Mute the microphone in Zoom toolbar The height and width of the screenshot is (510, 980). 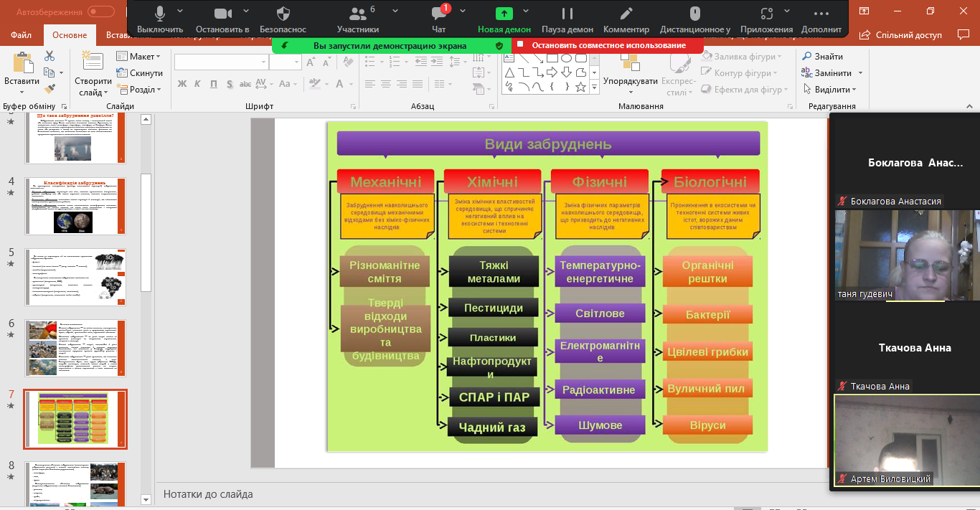pyautogui.click(x=159, y=14)
